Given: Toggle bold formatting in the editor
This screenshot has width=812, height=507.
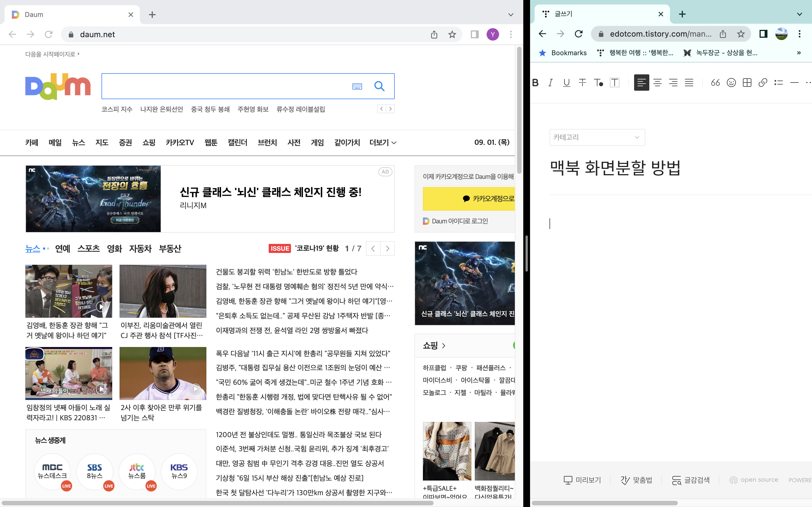Looking at the screenshot, I should (x=535, y=83).
